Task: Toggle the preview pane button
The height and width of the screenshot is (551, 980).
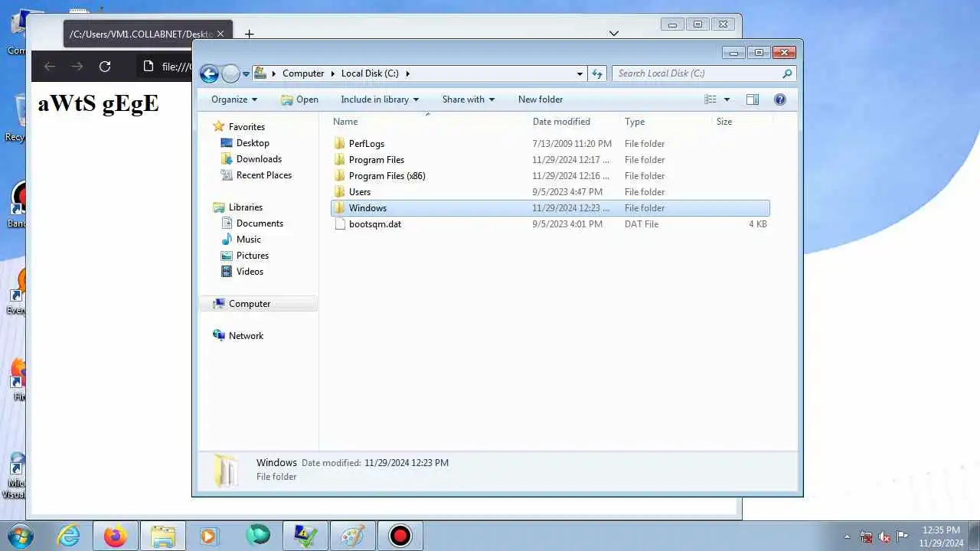Action: click(x=753, y=99)
